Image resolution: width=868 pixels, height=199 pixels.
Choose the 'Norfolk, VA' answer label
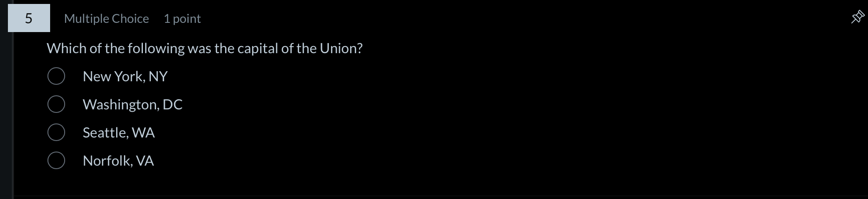(x=118, y=161)
